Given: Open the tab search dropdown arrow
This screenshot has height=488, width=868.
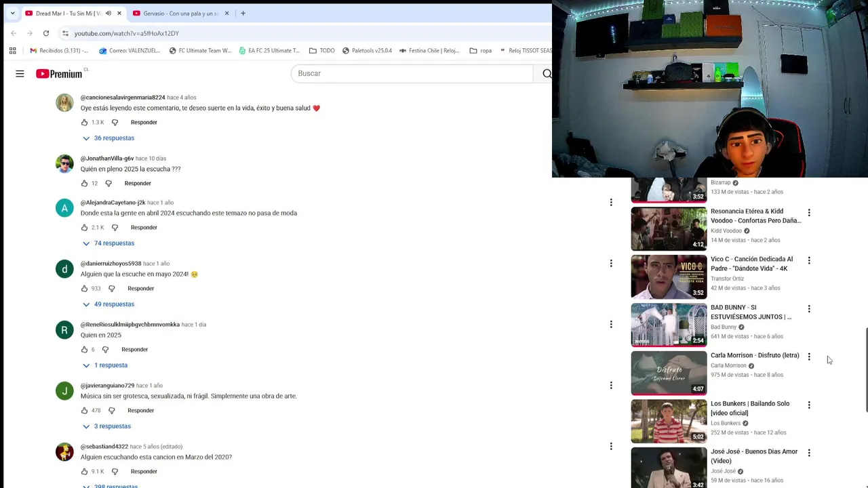Looking at the screenshot, I should pyautogui.click(x=12, y=13).
